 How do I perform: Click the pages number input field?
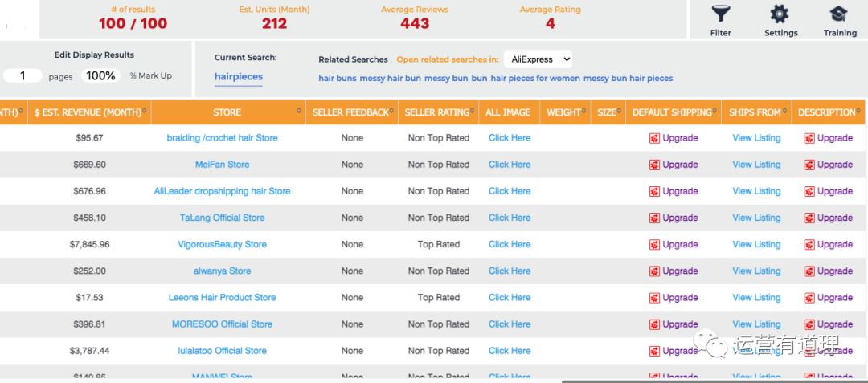23,75
